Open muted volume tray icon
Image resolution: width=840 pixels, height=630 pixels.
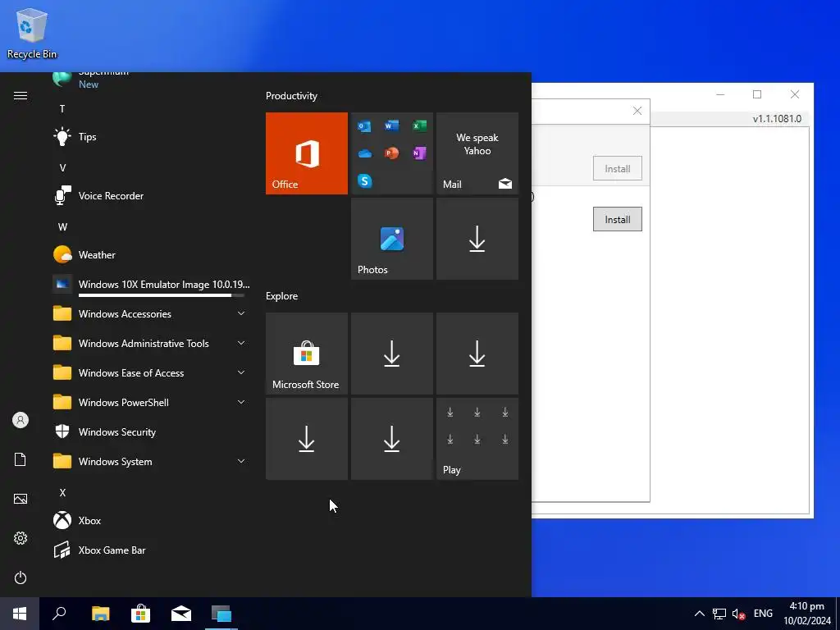pyautogui.click(x=739, y=614)
